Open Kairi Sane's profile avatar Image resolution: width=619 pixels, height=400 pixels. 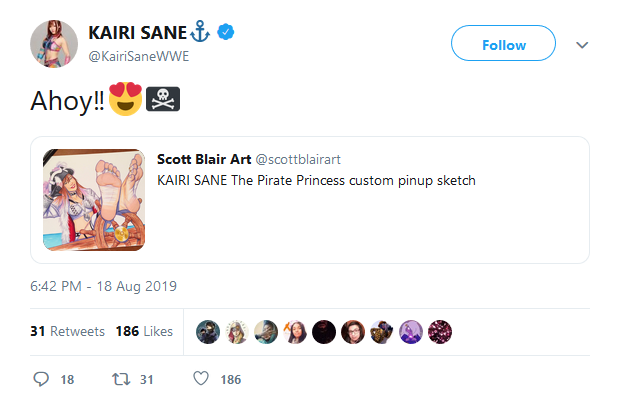coord(52,43)
